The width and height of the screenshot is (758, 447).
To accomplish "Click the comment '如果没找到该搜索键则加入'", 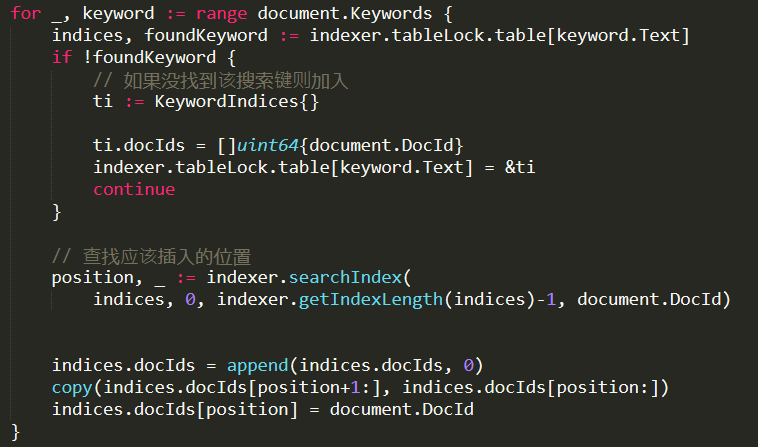I will point(235,80).
